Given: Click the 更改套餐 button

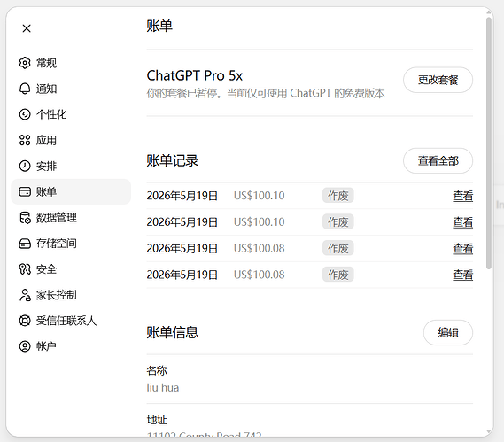Looking at the screenshot, I should (438, 80).
